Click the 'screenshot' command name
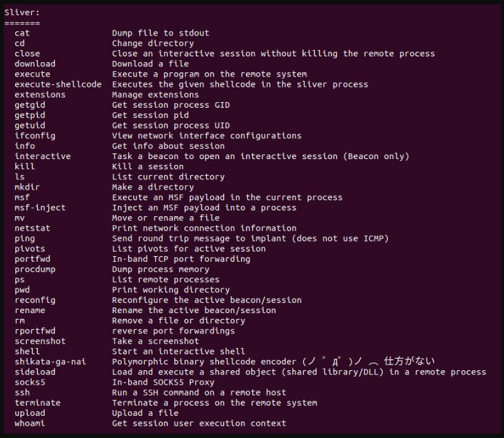The image size is (504, 438). [x=40, y=341]
